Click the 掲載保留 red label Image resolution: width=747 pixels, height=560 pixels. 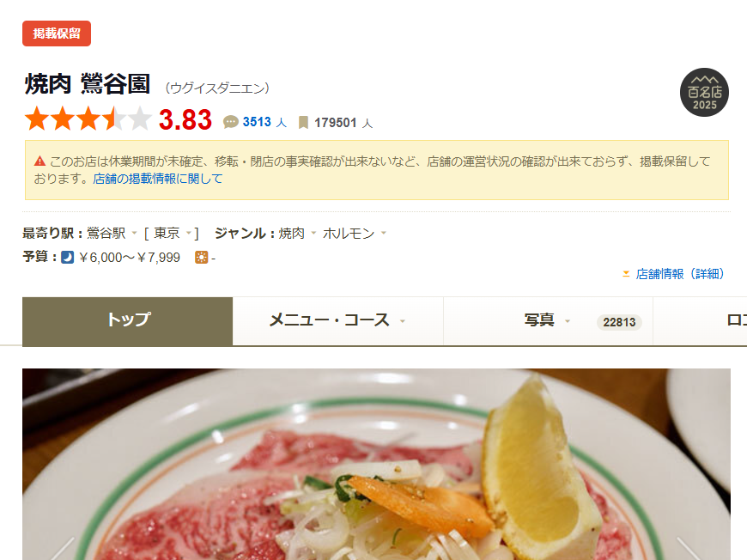[x=57, y=33]
